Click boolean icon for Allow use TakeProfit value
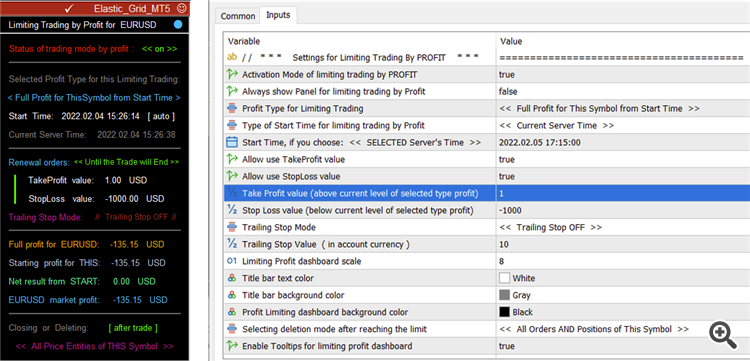The width and height of the screenshot is (750, 361). tap(232, 159)
